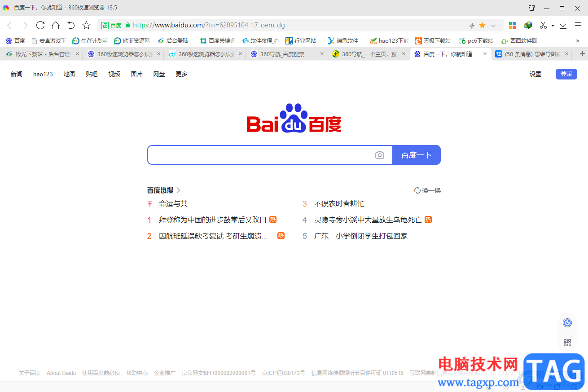Open the 欧菲资源网 bookmark
This screenshot has height=392, width=588.
click(132, 41)
